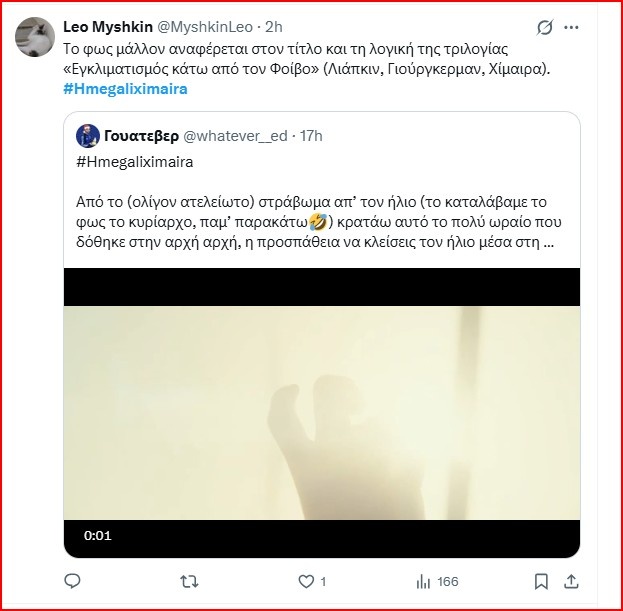Like the tweet with the heart icon
Screen dimensions: 623x611
coord(306,580)
